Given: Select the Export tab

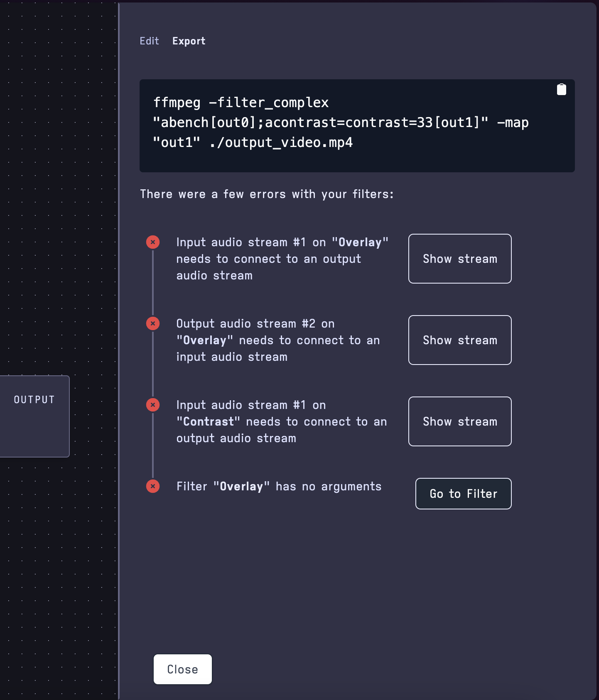Looking at the screenshot, I should pos(189,41).
